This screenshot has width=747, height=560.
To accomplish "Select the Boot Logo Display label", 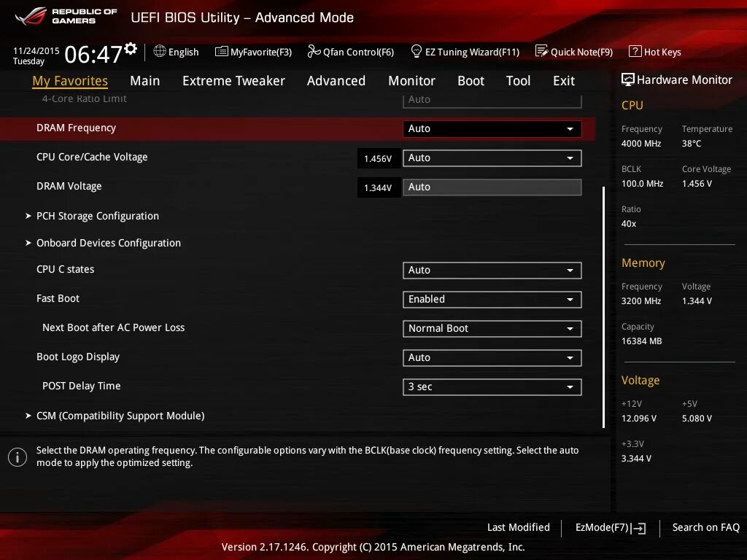I will coord(78,357).
